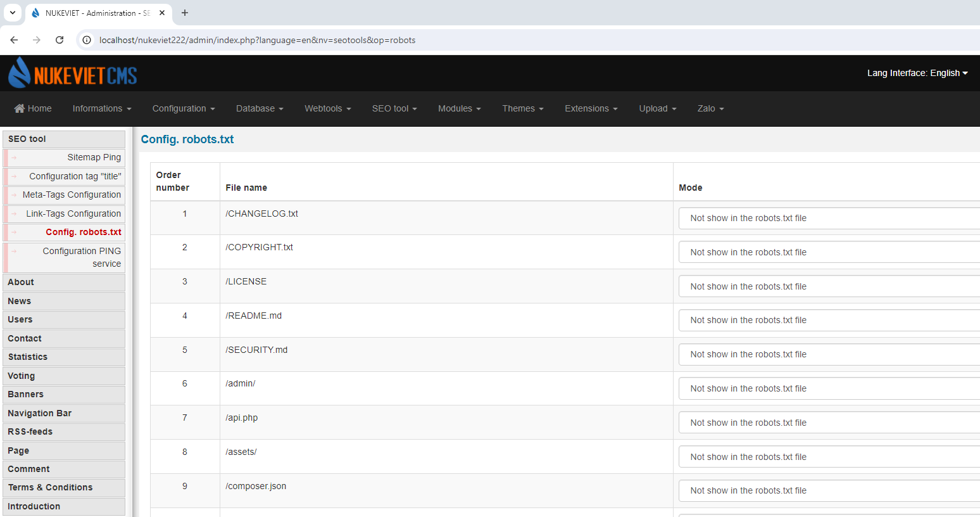Screen dimensions: 980x517
Task: Open the Statistics module in the sidebar
Action: [x=64, y=357]
